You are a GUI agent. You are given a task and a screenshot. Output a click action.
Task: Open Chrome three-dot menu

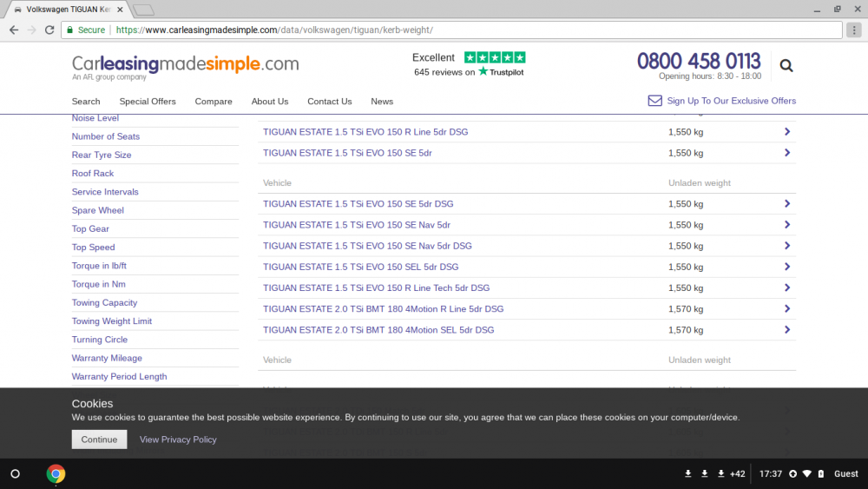pos(854,30)
